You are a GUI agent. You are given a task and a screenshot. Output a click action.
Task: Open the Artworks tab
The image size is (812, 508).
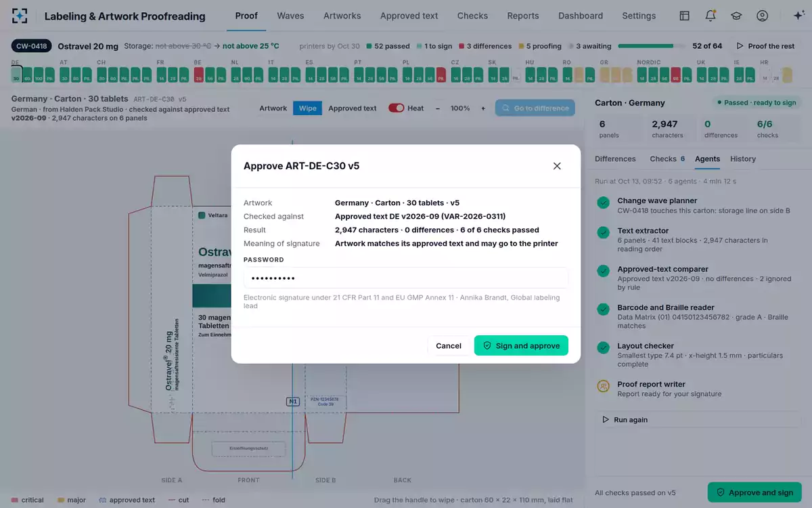(x=342, y=16)
